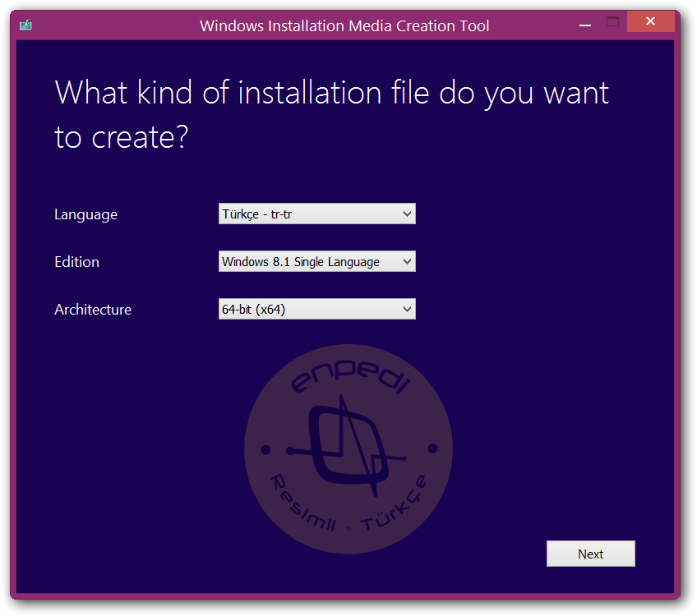Click the Edition label text
This screenshot has width=697, height=616.
76,261
